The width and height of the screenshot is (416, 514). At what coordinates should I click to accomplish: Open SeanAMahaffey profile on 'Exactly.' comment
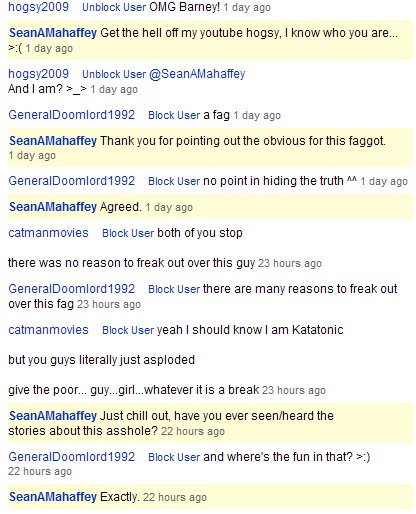coord(53,497)
